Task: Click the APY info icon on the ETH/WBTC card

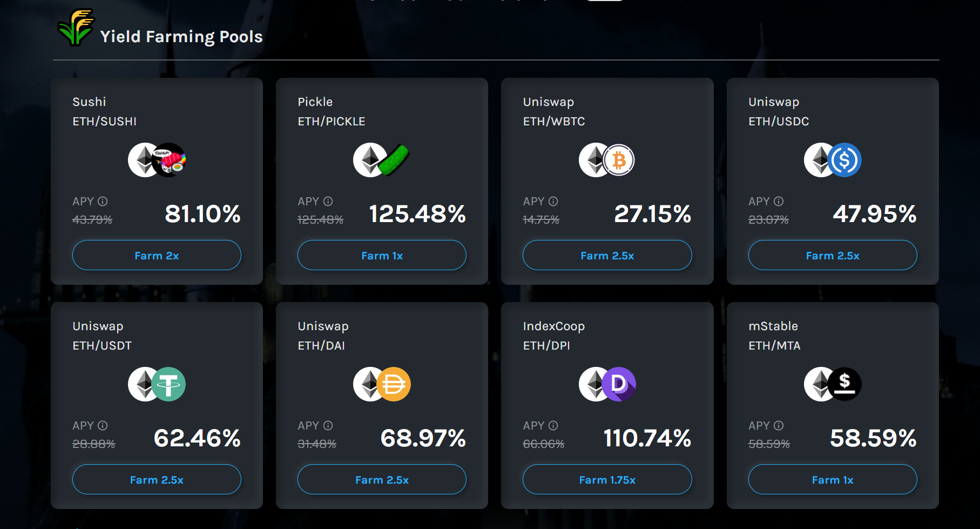Action: [553, 201]
